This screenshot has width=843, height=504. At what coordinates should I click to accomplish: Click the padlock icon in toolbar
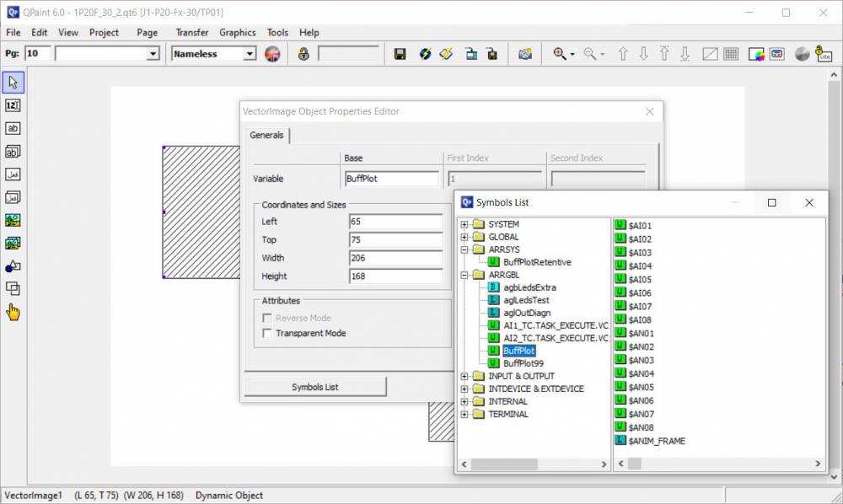point(303,54)
